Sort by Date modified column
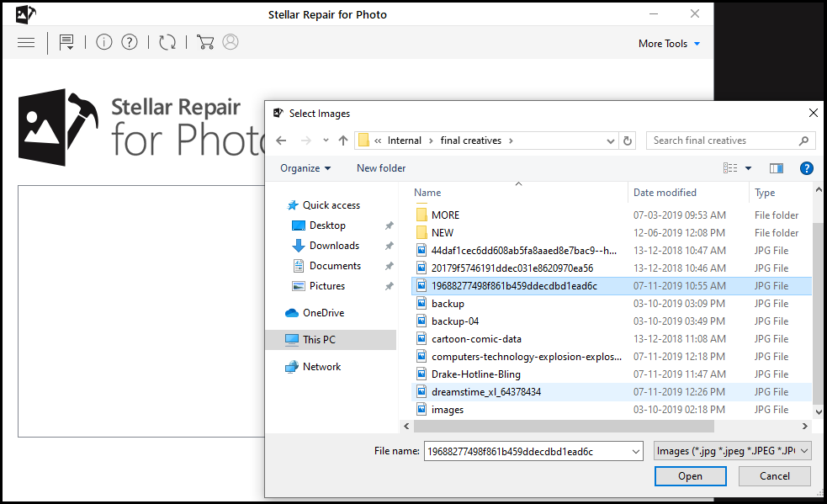The height and width of the screenshot is (504, 827). [x=665, y=193]
